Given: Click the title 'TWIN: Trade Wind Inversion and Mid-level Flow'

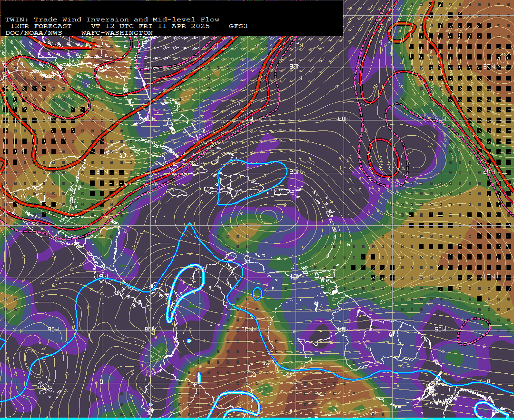Looking at the screenshot, I should 112,20.
